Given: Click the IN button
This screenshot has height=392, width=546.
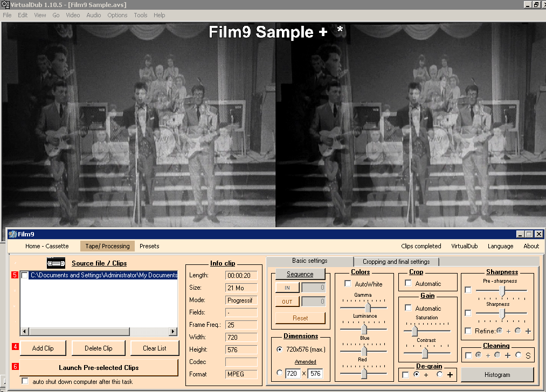Looking at the screenshot, I should (287, 288).
